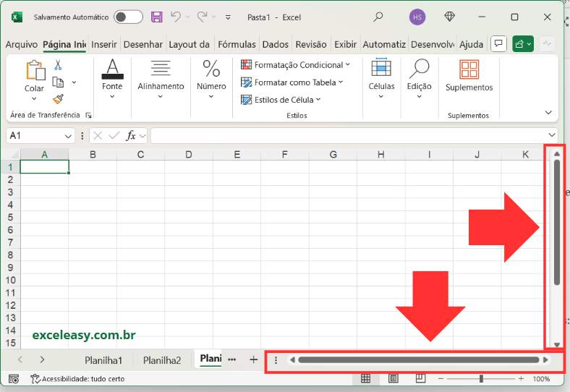
Task: Open the Comments speech bubble icon
Action: coord(498,44)
